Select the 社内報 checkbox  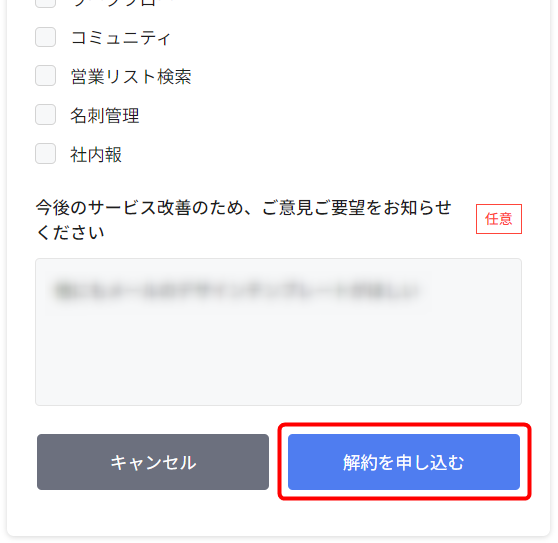tap(46, 154)
